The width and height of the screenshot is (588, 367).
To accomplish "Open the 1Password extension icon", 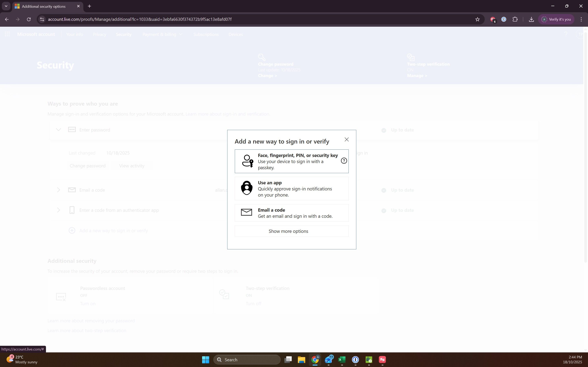I will pyautogui.click(x=504, y=19).
